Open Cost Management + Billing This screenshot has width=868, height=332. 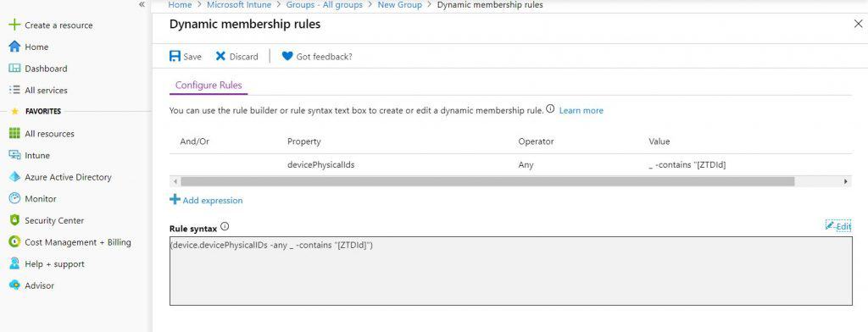coord(78,242)
